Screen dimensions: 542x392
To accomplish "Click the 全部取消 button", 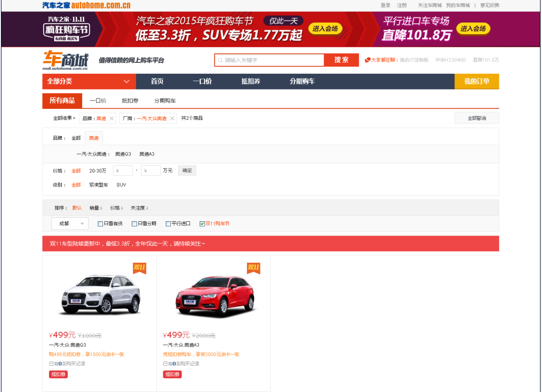I will 476,118.
